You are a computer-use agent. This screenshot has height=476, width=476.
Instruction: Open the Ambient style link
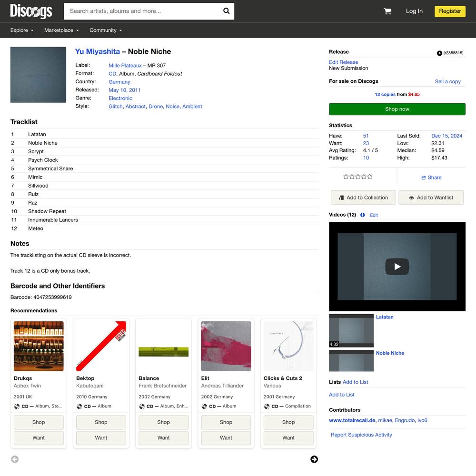[192, 107]
